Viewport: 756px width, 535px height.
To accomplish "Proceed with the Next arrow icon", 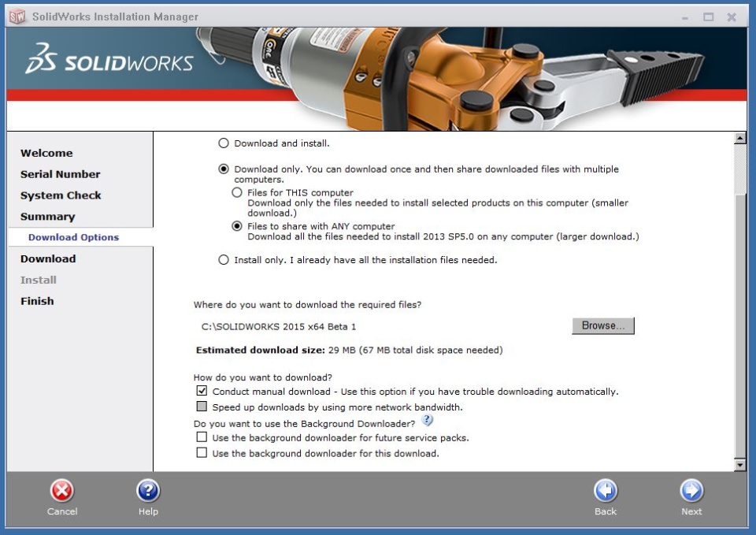I will (x=691, y=491).
